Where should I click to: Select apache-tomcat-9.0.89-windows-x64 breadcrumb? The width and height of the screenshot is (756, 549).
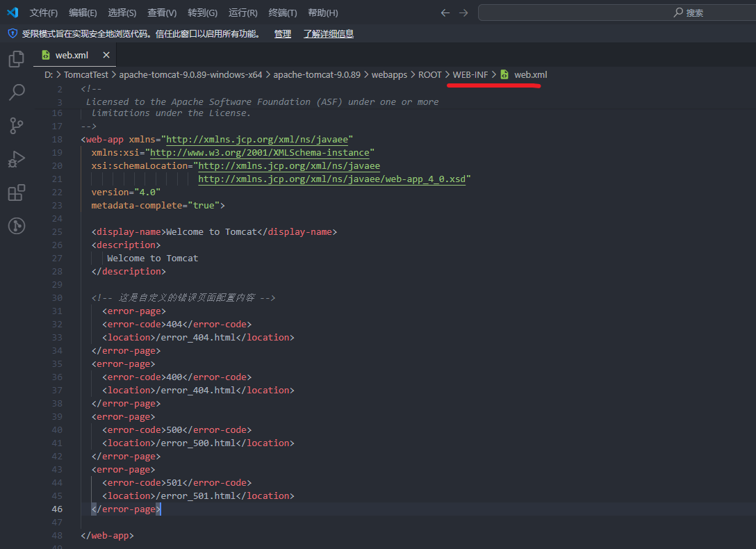pos(190,75)
